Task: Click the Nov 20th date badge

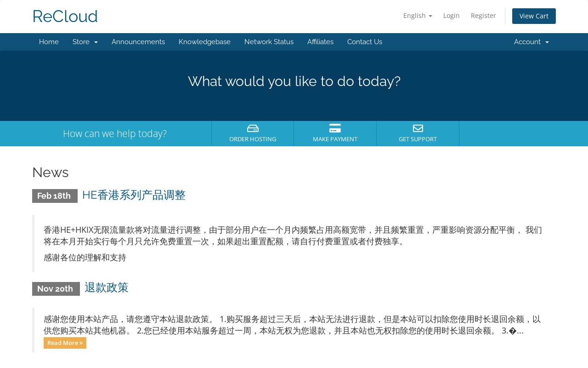Action: pyautogui.click(x=56, y=289)
